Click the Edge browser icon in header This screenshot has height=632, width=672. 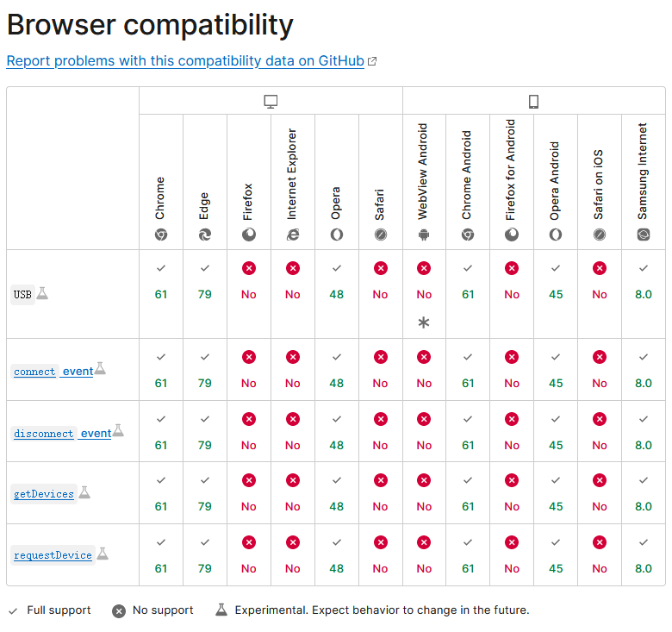(205, 235)
